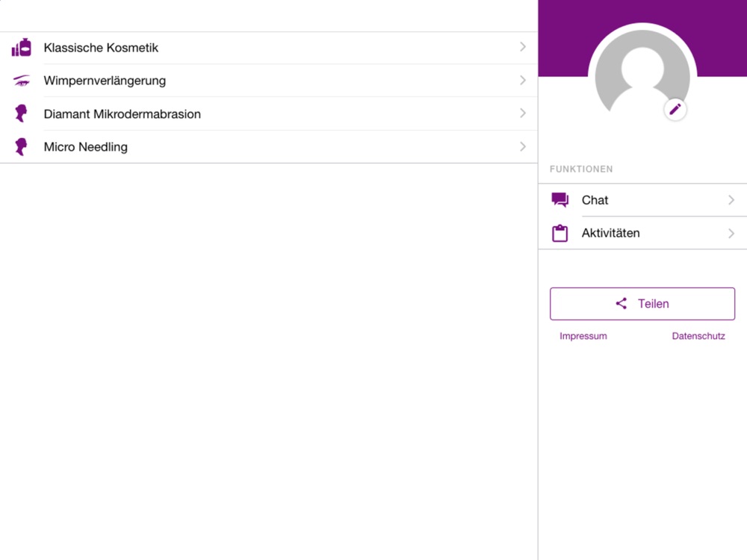The height and width of the screenshot is (560, 747).
Task: Open the Aktivitäten row chevron arrow
Action: click(731, 233)
